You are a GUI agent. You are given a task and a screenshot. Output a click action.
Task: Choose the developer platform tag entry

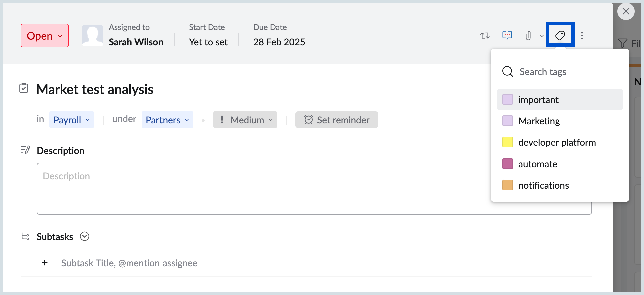tap(557, 142)
